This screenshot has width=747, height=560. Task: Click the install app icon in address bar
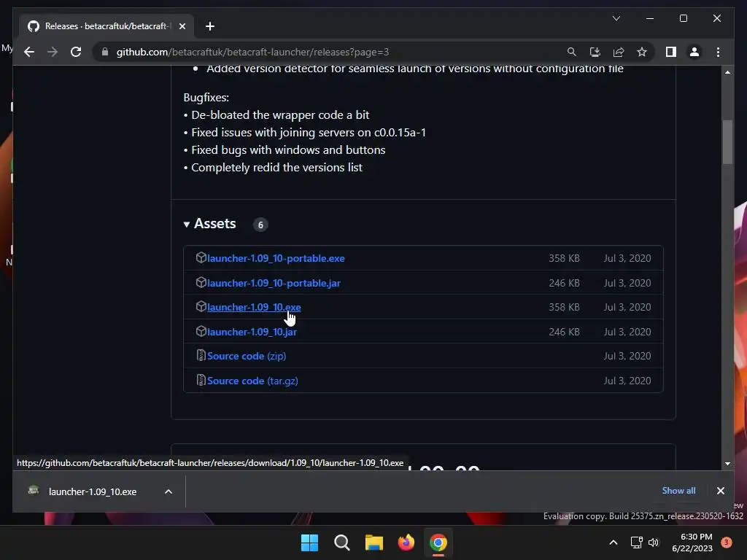(595, 52)
